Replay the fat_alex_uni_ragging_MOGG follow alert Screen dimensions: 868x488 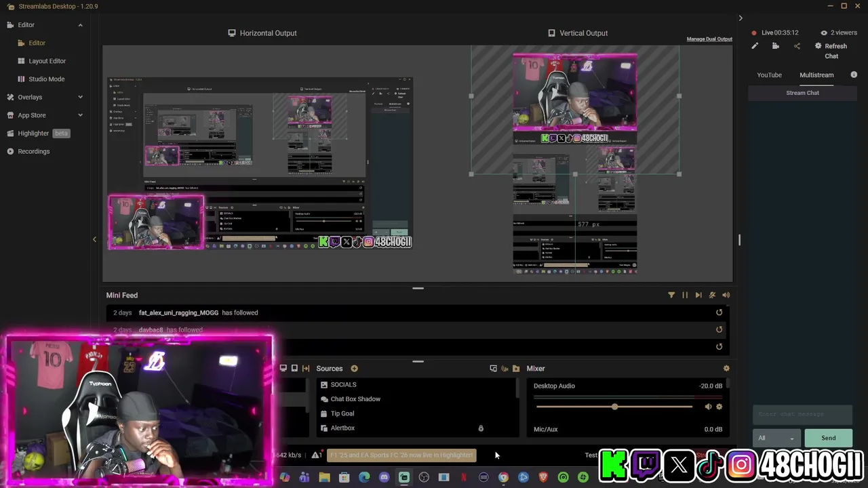point(719,312)
